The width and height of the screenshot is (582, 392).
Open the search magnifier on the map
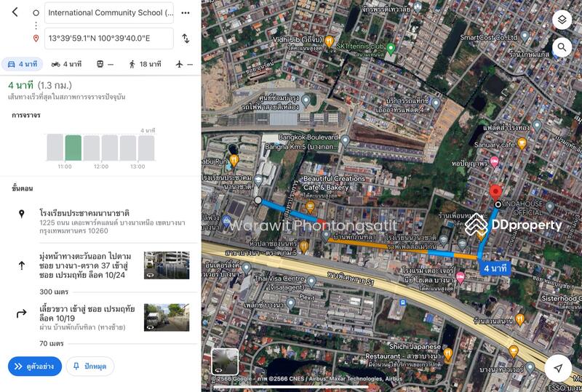(x=562, y=47)
